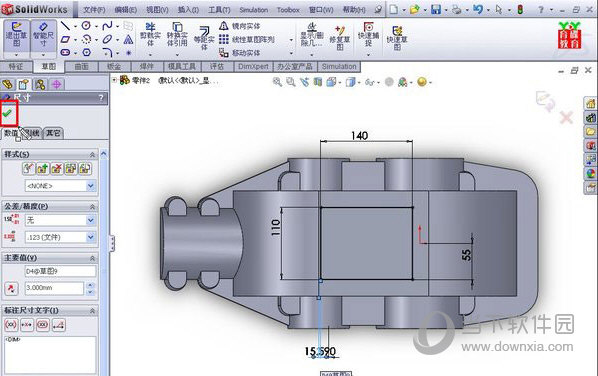The height and width of the screenshot is (376, 598).
Task: Click the 显示/删除几何关系 relations tool
Action: click(312, 34)
